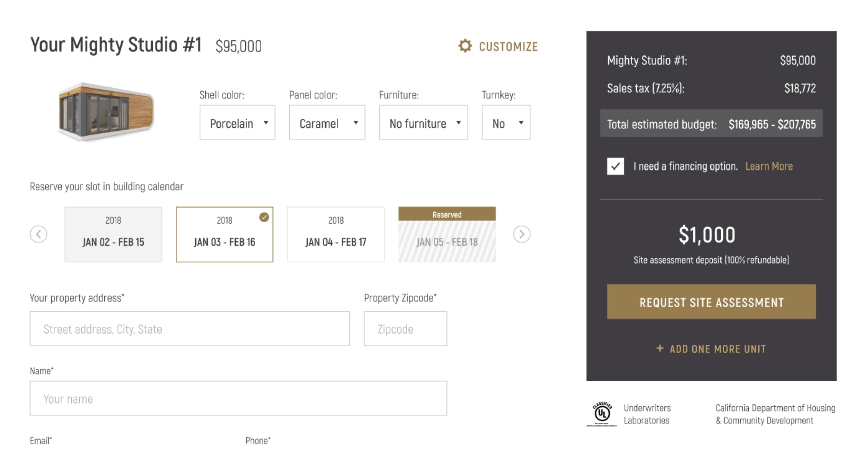
Task: Click the UL Classified logo
Action: pos(602,414)
